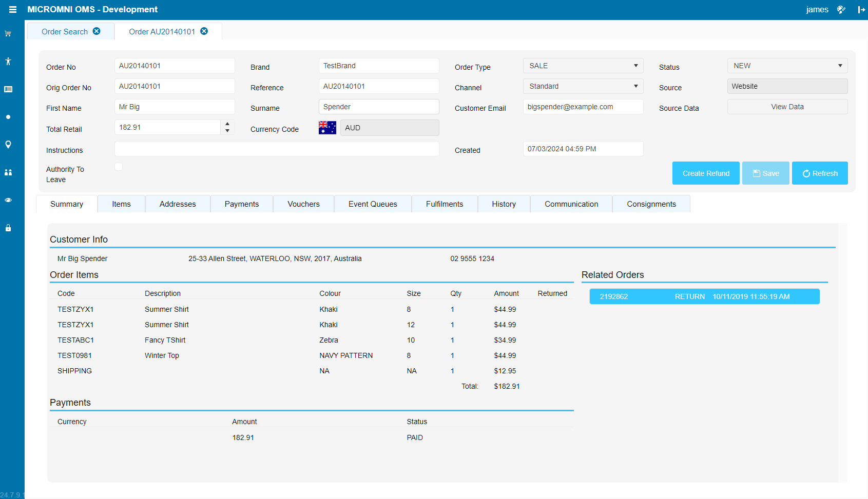Image resolution: width=868 pixels, height=499 pixels.
Task: Open the barcode products section
Action: tap(8, 89)
